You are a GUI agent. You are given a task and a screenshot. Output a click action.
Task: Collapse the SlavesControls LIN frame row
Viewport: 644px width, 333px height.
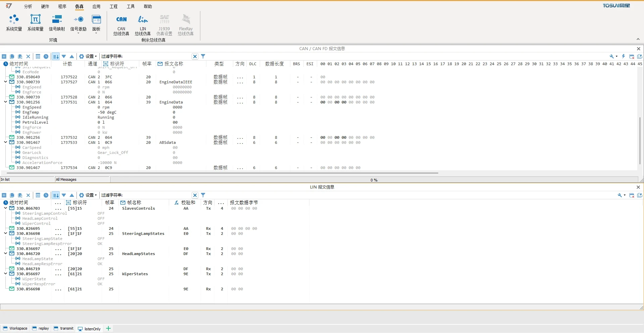pos(6,208)
